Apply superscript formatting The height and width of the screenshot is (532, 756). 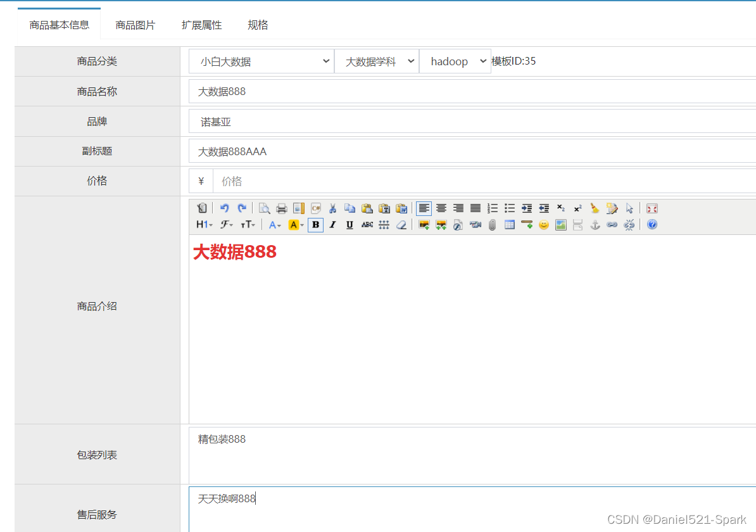pyautogui.click(x=577, y=208)
